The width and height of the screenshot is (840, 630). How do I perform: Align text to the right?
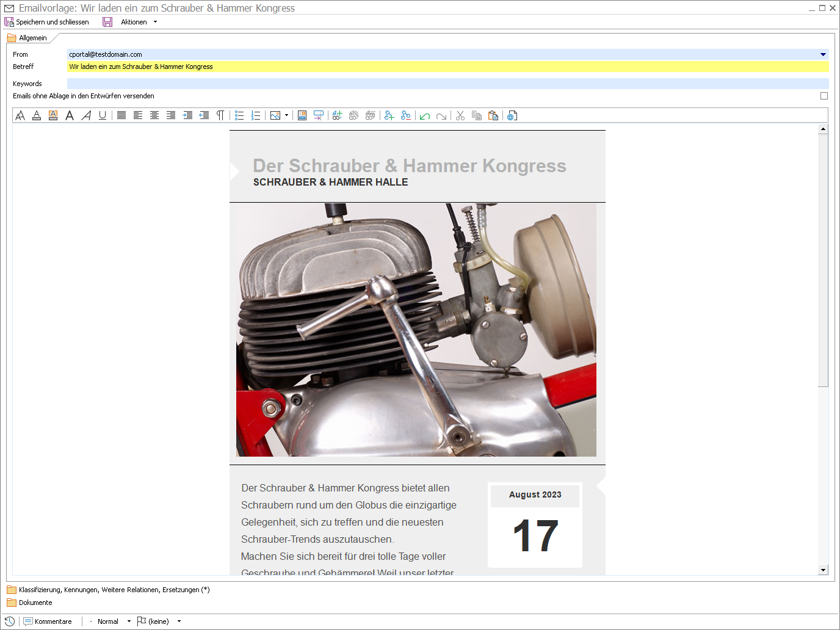point(171,115)
